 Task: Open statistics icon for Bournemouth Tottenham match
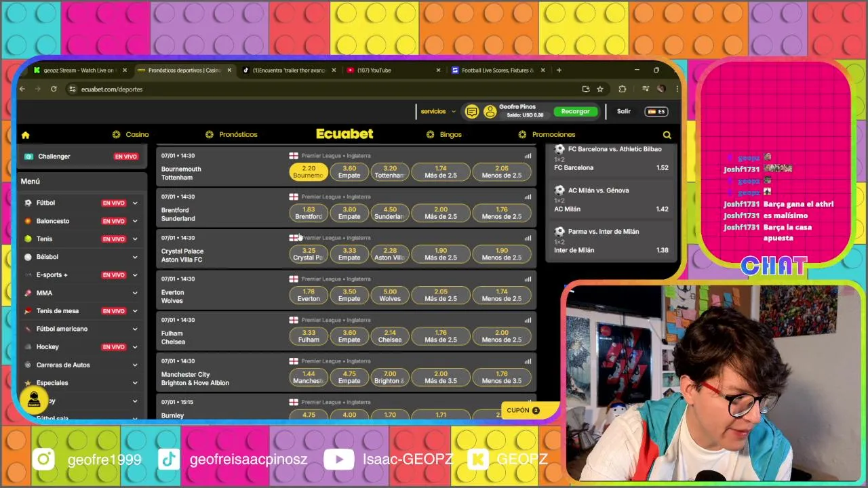528,156
